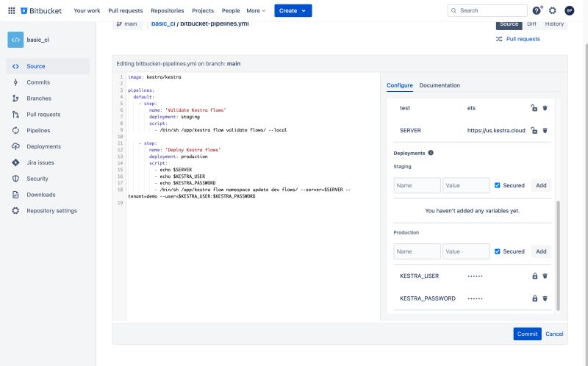Open Repositories in top navigation
The image size is (588, 366).
(x=168, y=10)
